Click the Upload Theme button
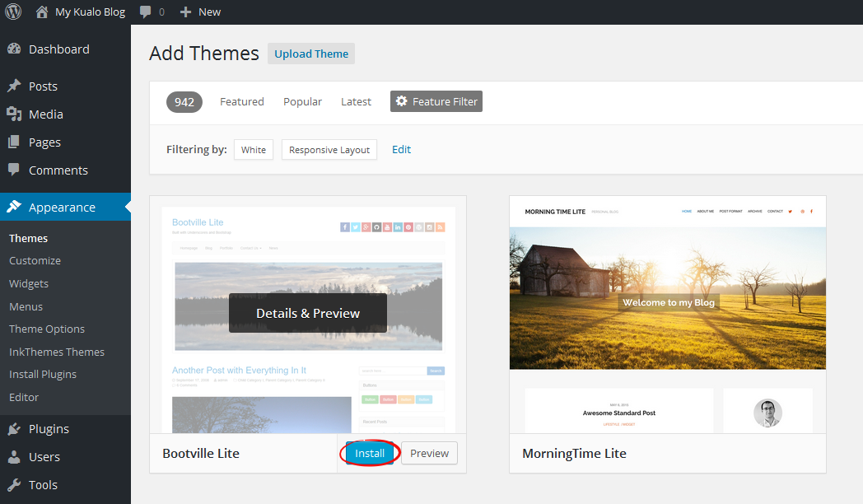 pyautogui.click(x=311, y=54)
